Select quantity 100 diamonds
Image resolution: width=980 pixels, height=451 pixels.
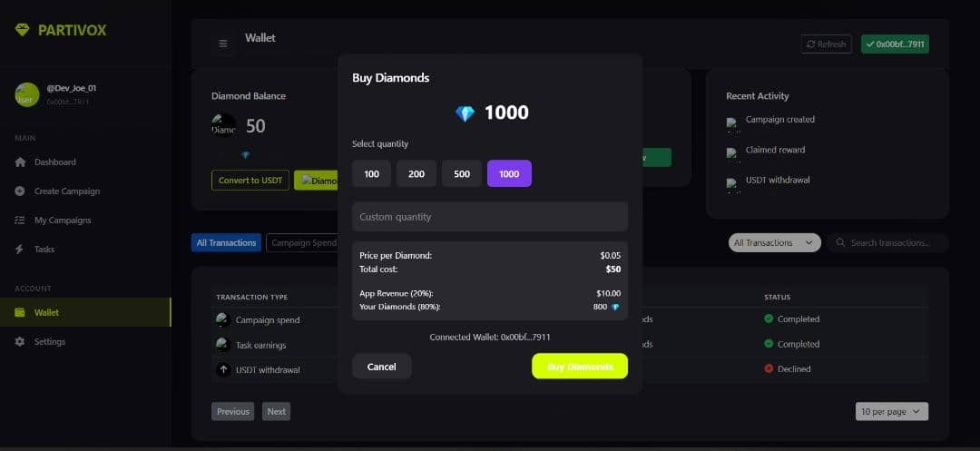[371, 173]
